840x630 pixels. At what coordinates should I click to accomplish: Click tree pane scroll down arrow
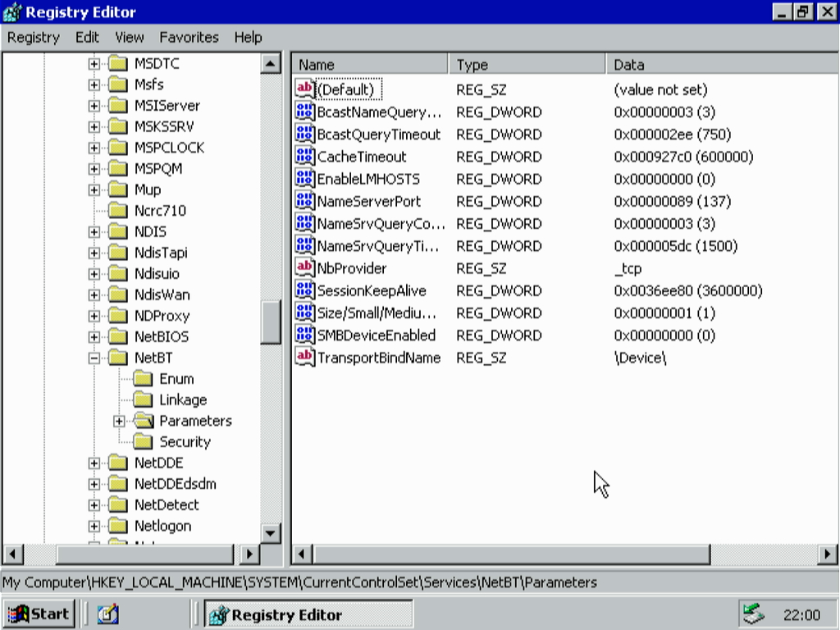point(271,533)
